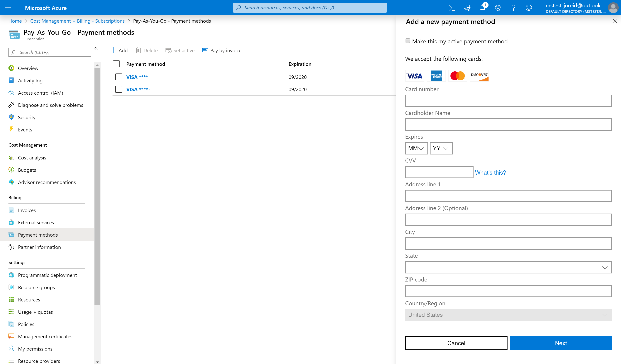Click the What's this? CVV link
Screen dimensions: 621x364
[x=490, y=173]
